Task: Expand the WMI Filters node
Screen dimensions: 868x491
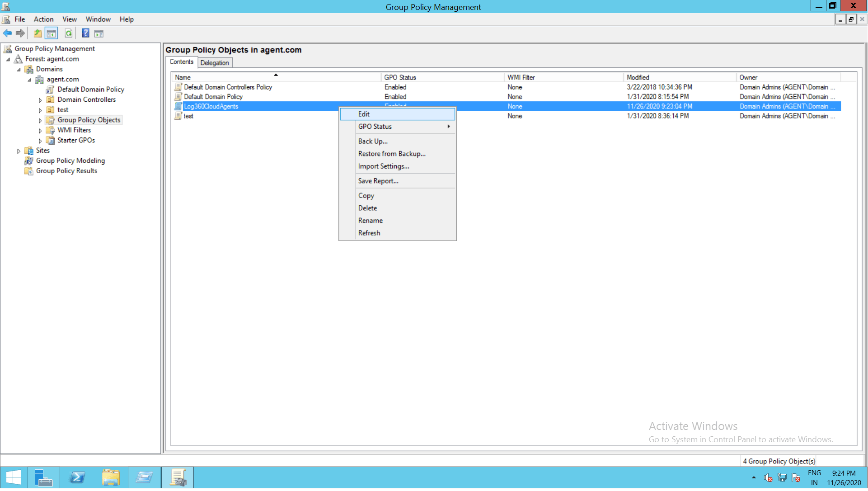Action: click(x=40, y=131)
